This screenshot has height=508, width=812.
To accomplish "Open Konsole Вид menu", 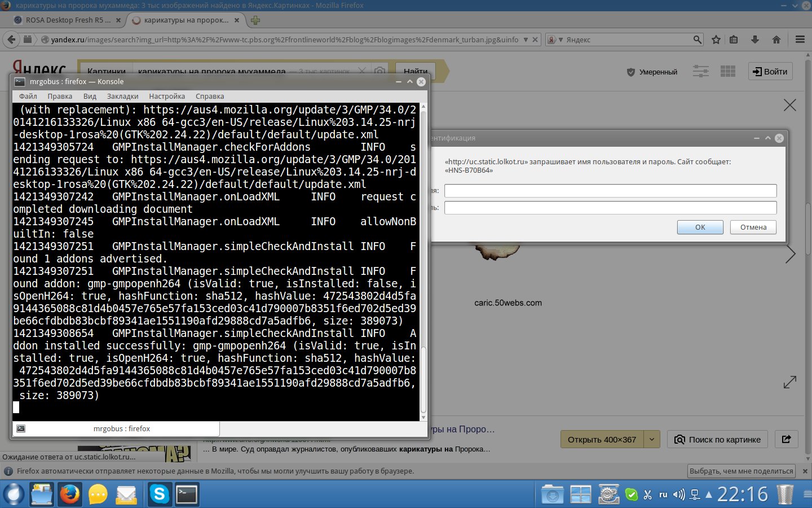I will coord(90,97).
